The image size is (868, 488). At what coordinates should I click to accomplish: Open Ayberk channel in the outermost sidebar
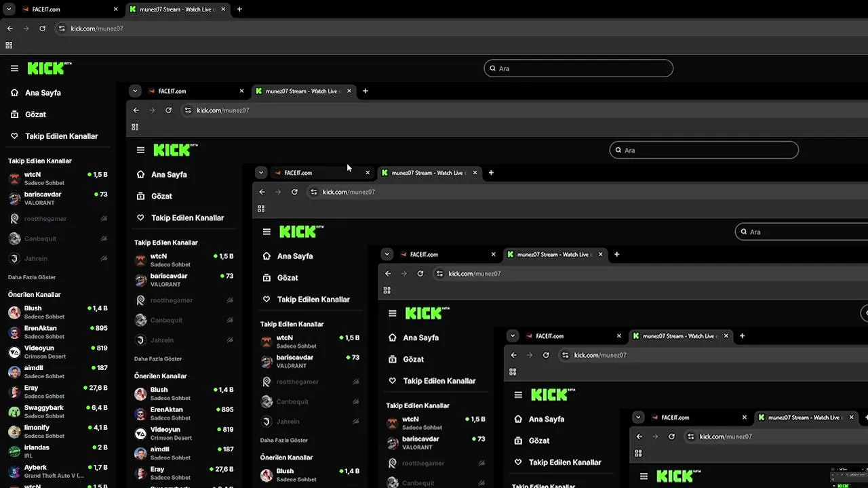click(x=58, y=471)
